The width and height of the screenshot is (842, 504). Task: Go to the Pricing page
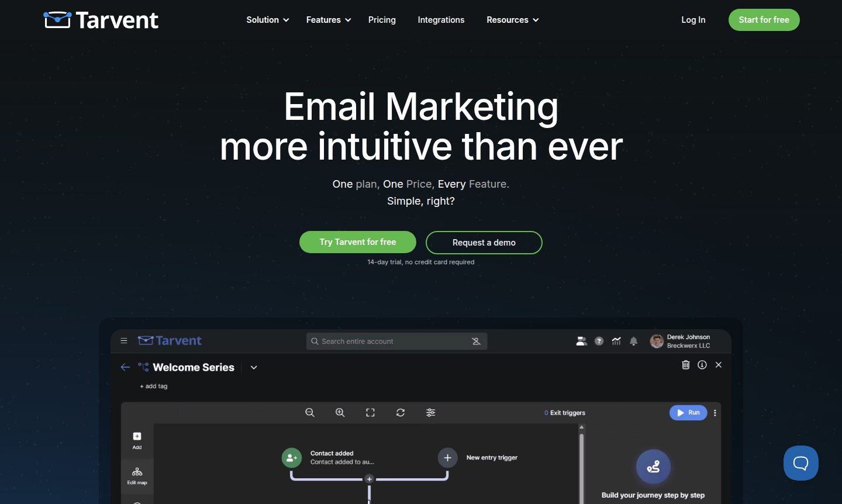click(x=382, y=20)
